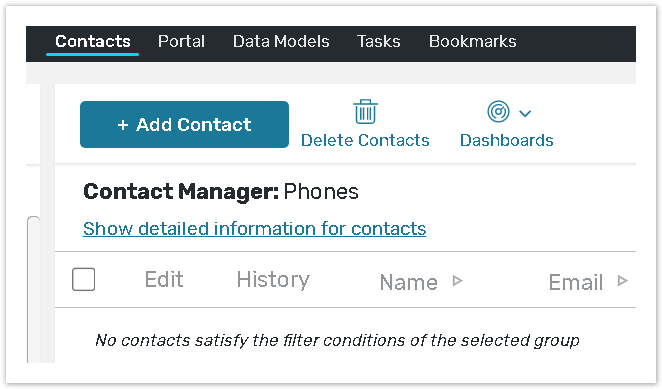Screen dimensions: 662x389
Task: Click the Delete Contacts label
Action: (365, 140)
